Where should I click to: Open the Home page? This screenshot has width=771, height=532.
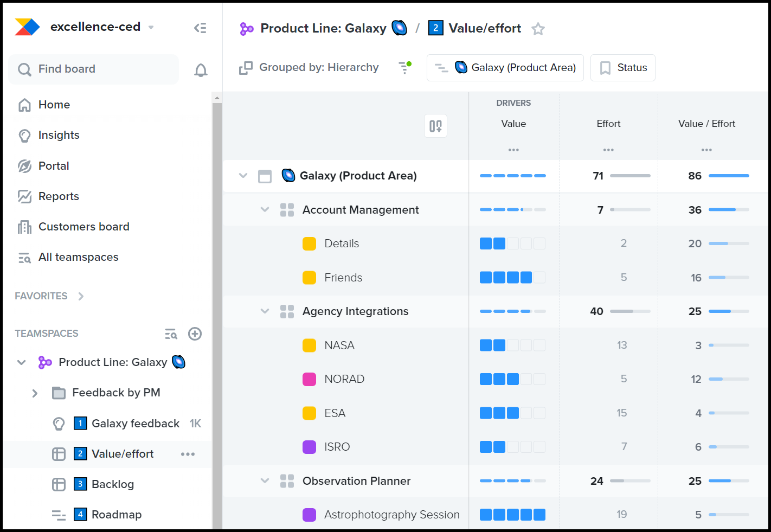pos(54,104)
